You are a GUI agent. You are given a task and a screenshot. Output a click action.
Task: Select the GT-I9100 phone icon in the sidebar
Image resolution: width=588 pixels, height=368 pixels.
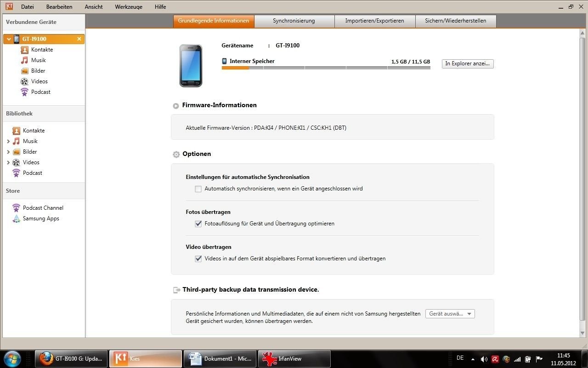17,39
